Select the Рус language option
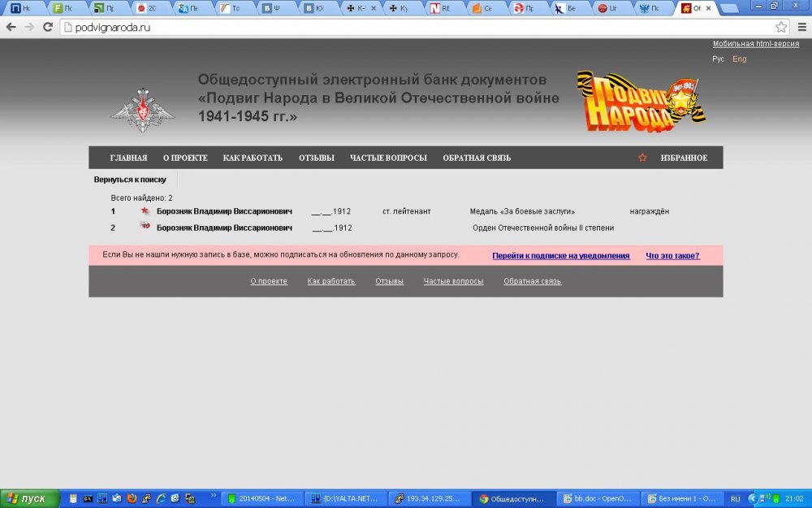 [x=718, y=59]
